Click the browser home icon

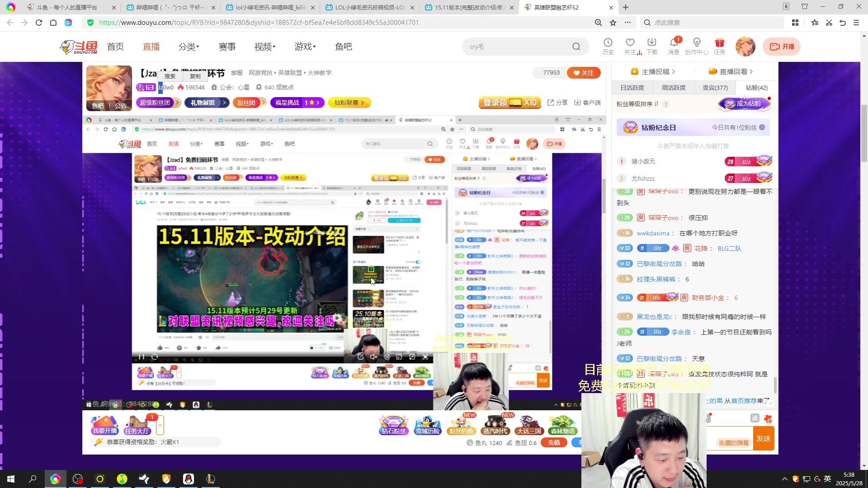[x=53, y=23]
